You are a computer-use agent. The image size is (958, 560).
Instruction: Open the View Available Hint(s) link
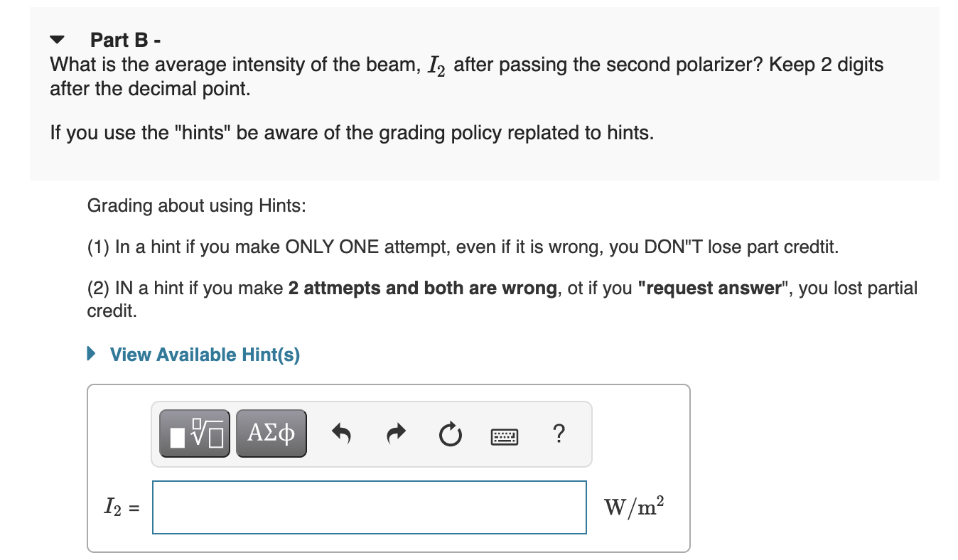[x=205, y=355]
